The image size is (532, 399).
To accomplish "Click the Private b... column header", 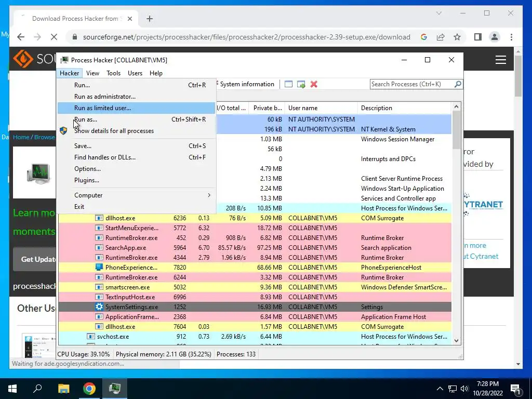I will [268, 108].
